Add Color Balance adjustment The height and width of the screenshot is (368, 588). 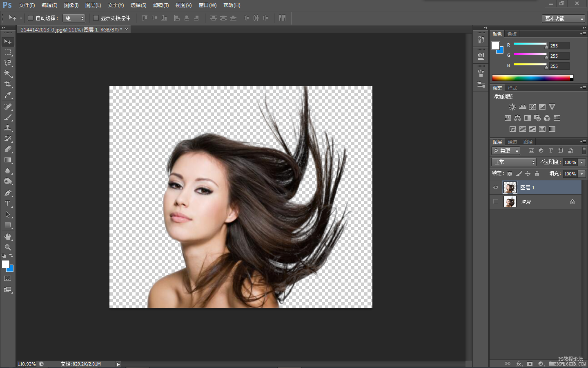(x=518, y=118)
